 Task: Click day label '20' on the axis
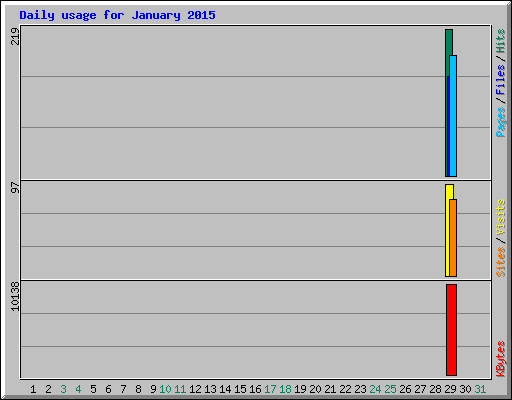pos(315,389)
